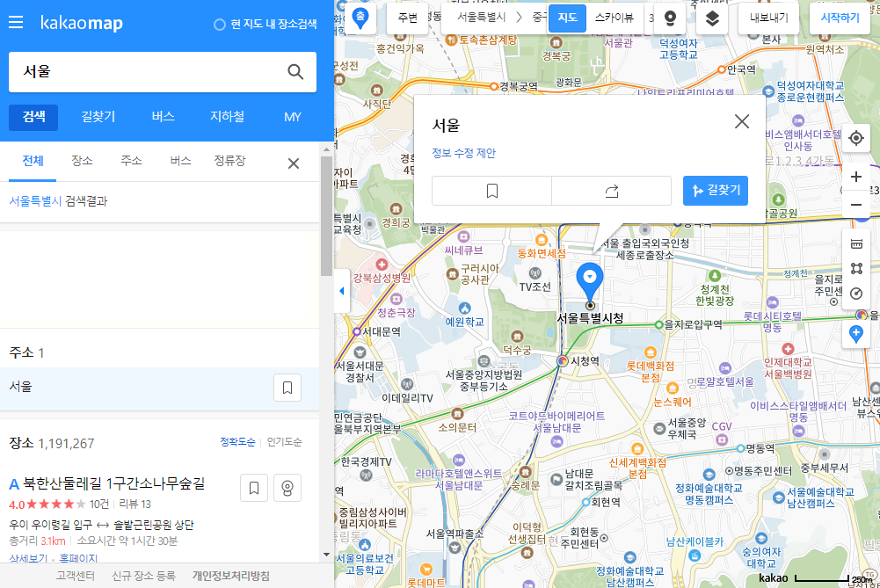Filter results by 정류장
The width and height of the screenshot is (880, 588).
pyautogui.click(x=229, y=161)
